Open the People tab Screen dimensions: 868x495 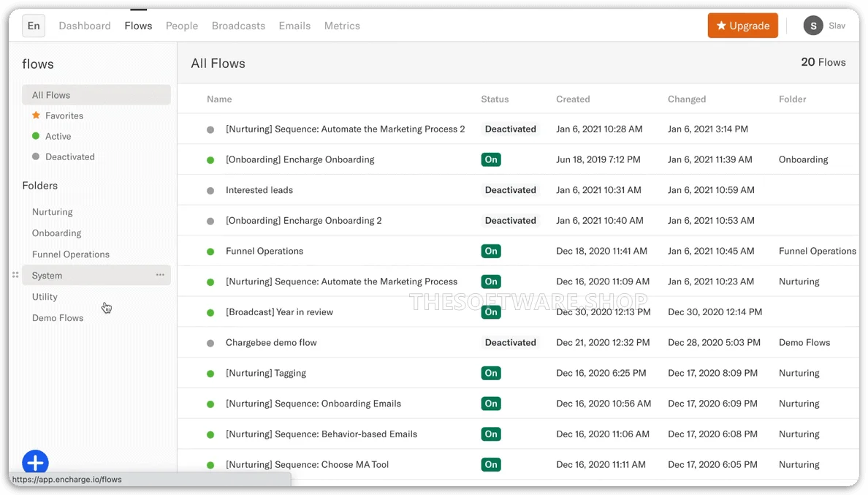(182, 26)
